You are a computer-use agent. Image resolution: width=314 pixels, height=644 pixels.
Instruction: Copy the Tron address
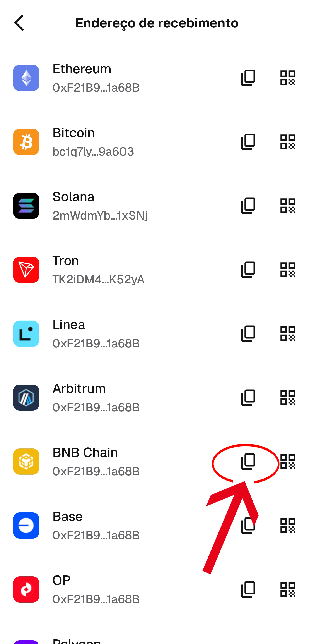[x=248, y=270]
